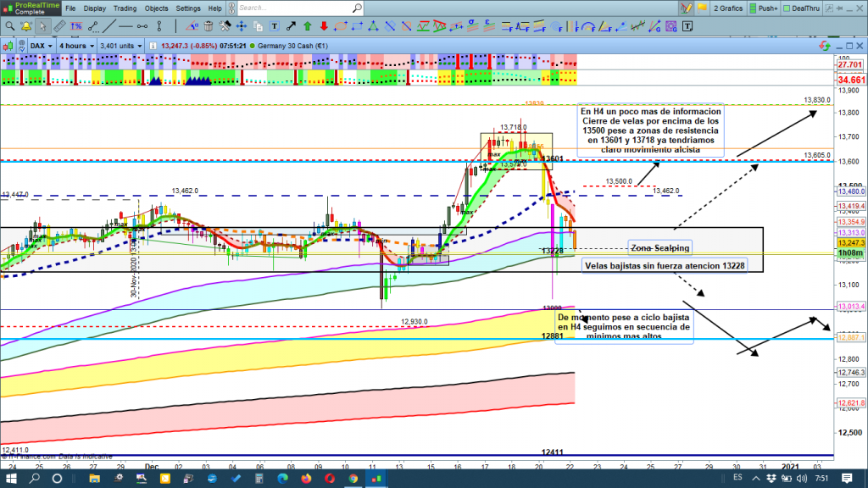This screenshot has height=488, width=868.
Task: Open the Trading menu
Action: point(125,8)
